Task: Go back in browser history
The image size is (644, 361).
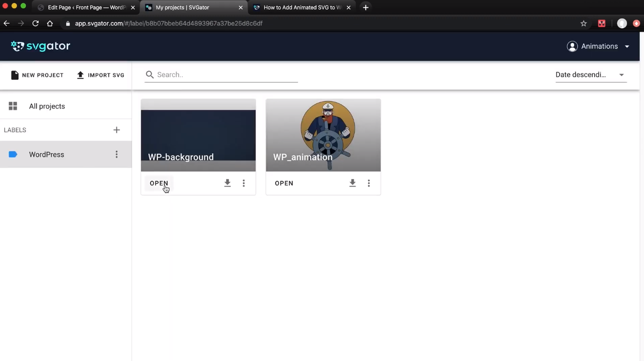Action: pyautogui.click(x=7, y=23)
